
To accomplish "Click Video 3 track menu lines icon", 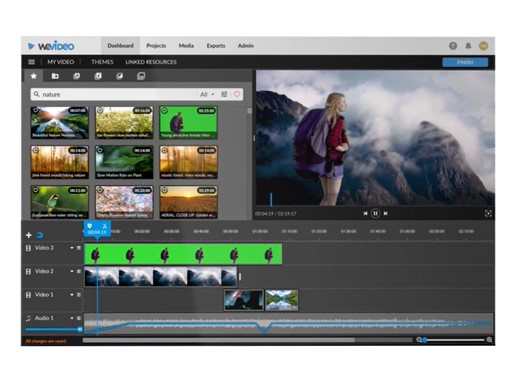I will pyautogui.click(x=79, y=248).
